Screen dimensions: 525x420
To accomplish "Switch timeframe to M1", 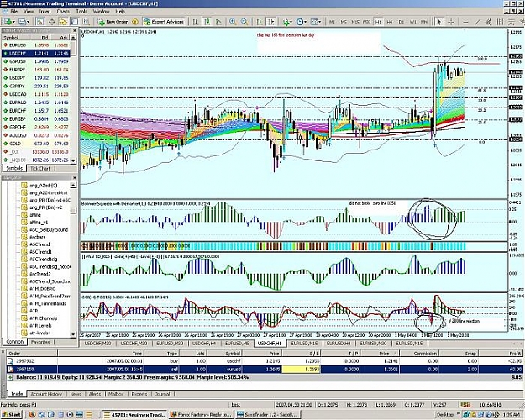I will (x=332, y=22).
